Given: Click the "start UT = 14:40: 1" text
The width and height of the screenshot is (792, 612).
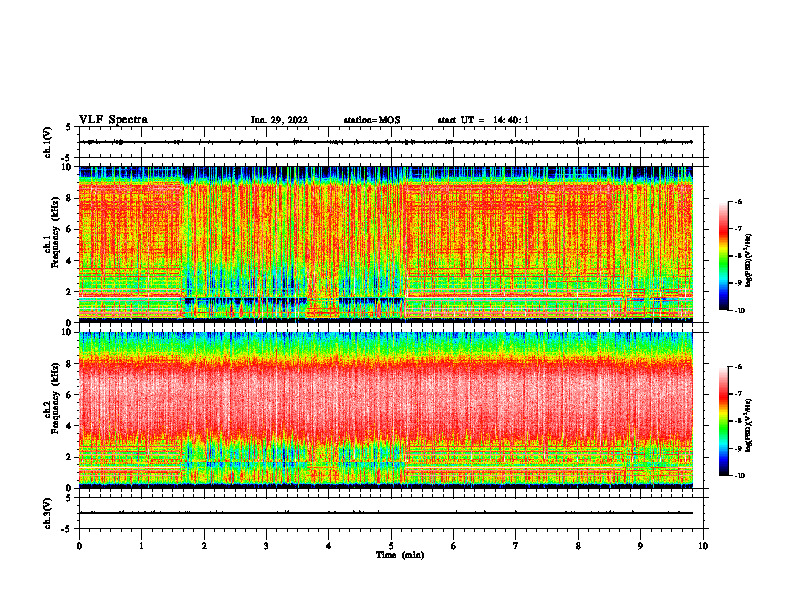Looking at the screenshot, I should click(483, 120).
